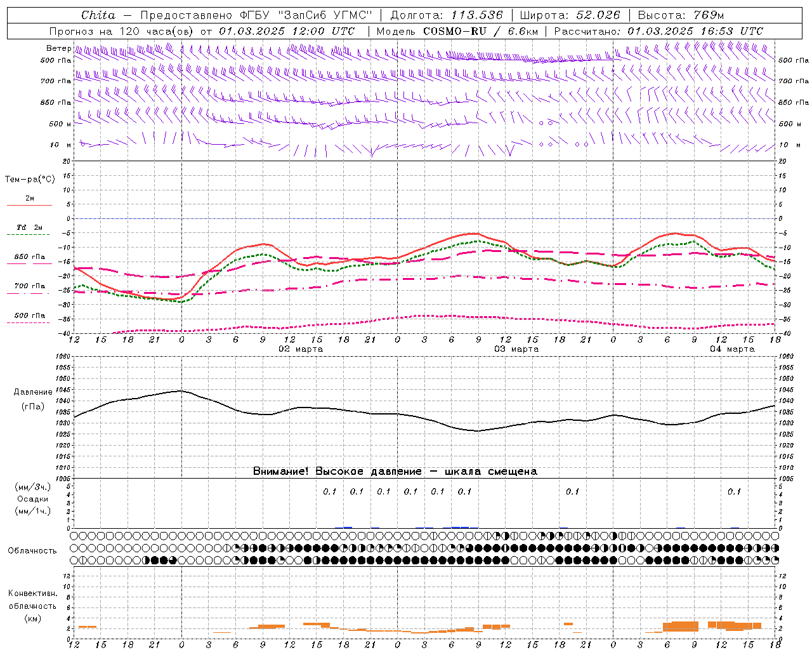
Task: Click the "(мм/3ч.)" precipitation unit label
Action: click(32, 487)
